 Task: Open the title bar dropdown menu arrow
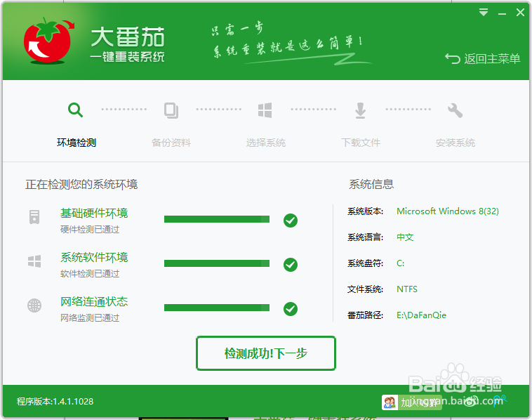pyautogui.click(x=484, y=13)
